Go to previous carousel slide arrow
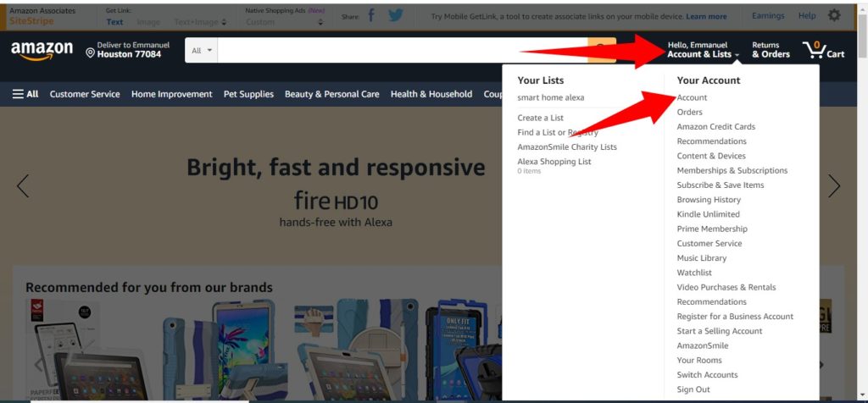The height and width of the screenshot is (403, 868). tap(23, 185)
